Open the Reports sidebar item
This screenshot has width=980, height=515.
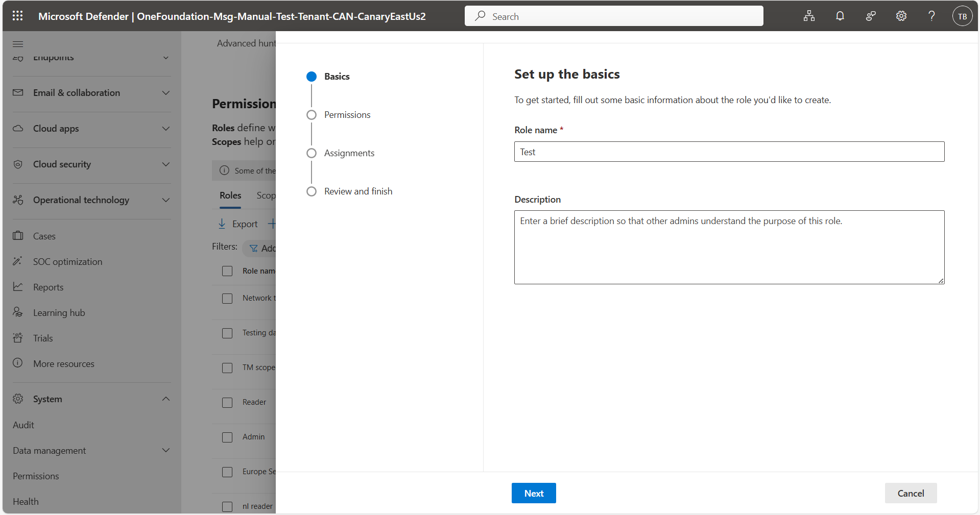48,287
